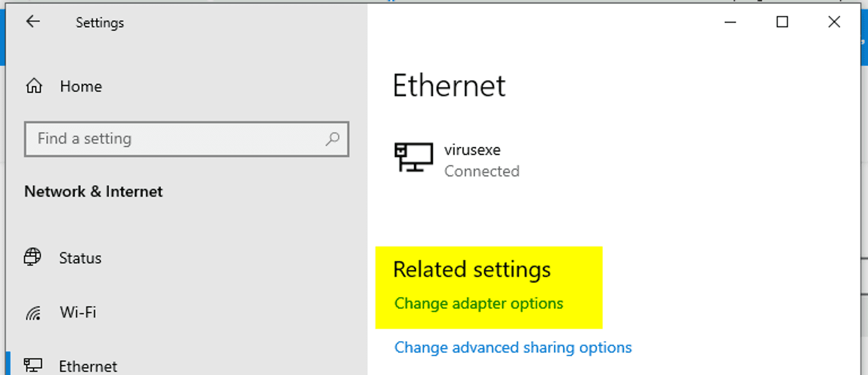Click the Wi-Fi signal icon

33,313
